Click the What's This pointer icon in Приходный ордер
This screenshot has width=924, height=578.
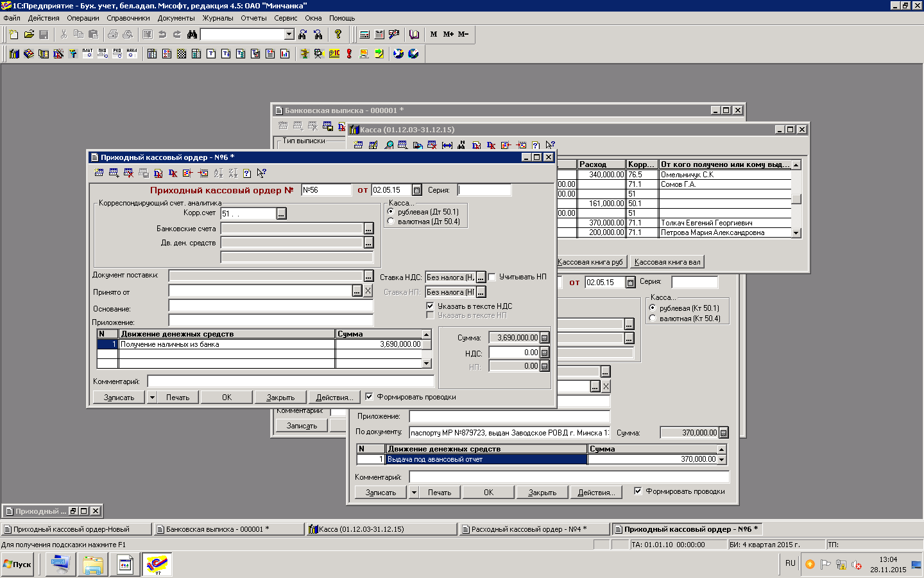coord(261,173)
